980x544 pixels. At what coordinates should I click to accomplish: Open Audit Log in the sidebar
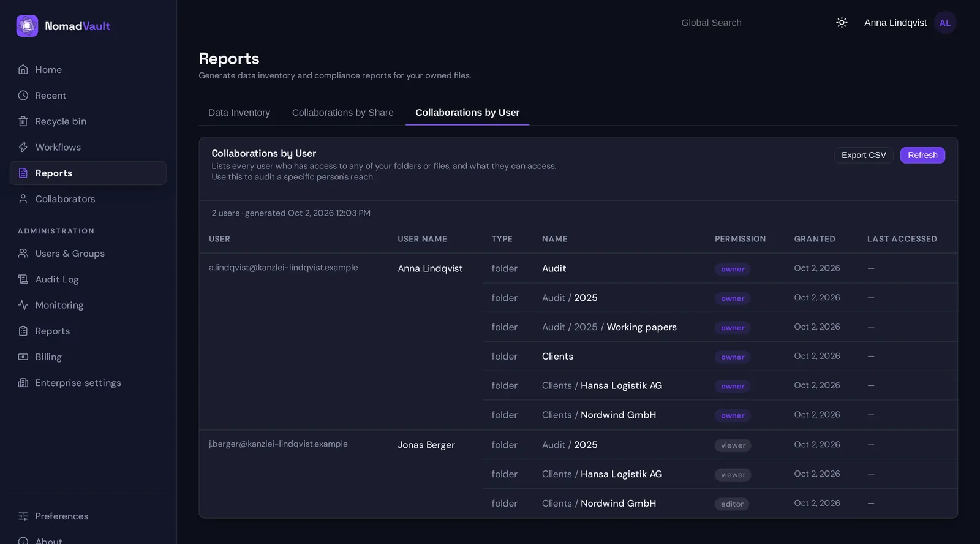point(88,279)
